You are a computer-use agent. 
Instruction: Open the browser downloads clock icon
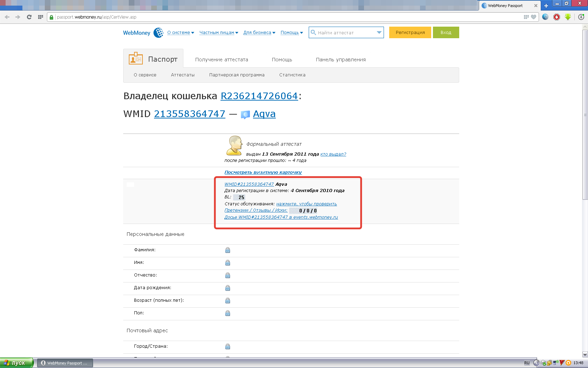[581, 17]
